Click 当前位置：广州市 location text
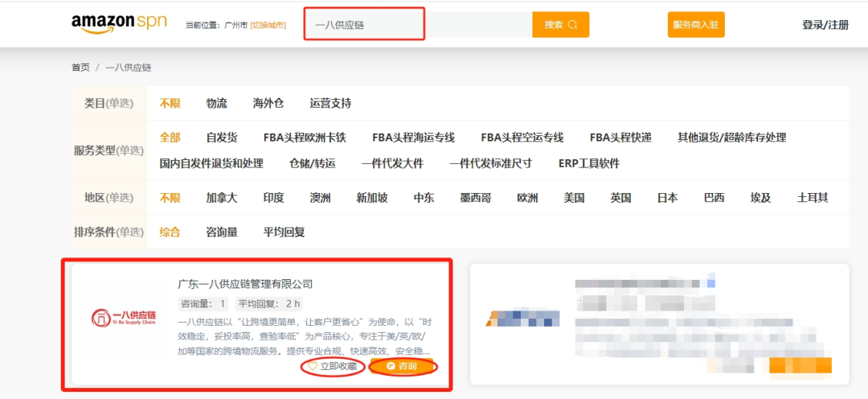Viewport: 868px width, 399px height. click(216, 25)
